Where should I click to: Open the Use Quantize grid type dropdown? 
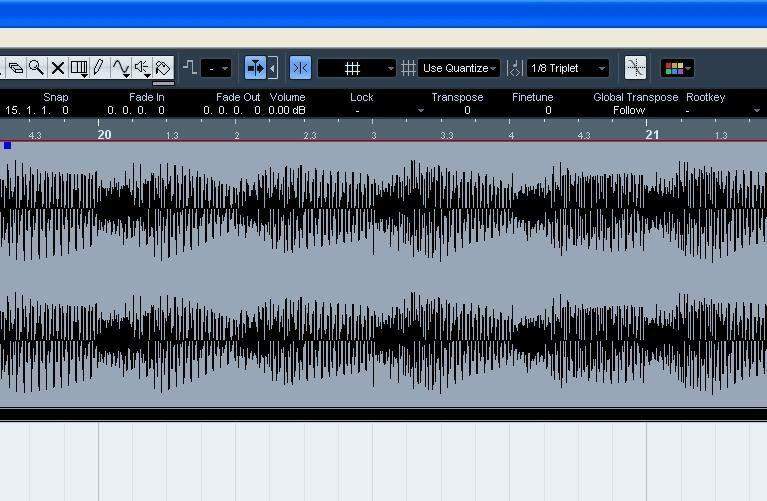(459, 68)
